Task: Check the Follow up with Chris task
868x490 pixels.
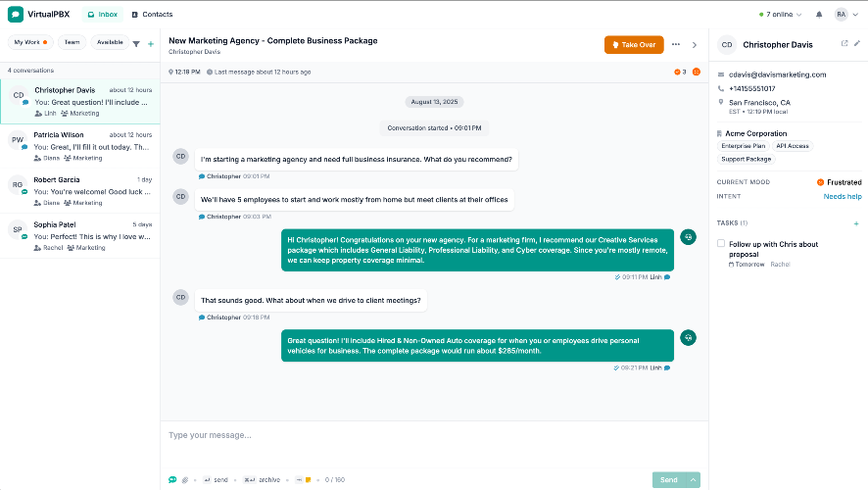Action: (x=721, y=243)
